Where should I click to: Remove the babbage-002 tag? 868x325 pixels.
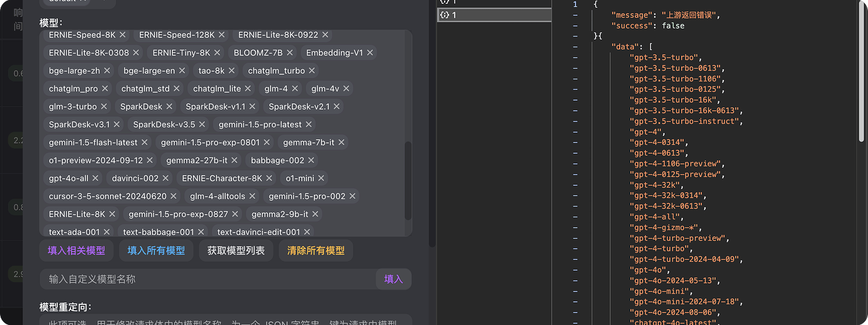(x=311, y=161)
